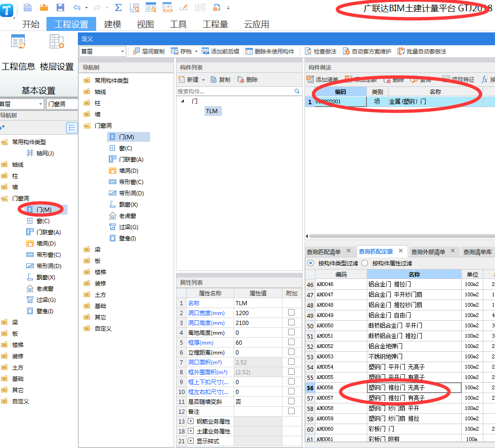Click 自动套方案维护 toolbar button
The width and height of the screenshot is (495, 448).
tap(367, 52)
